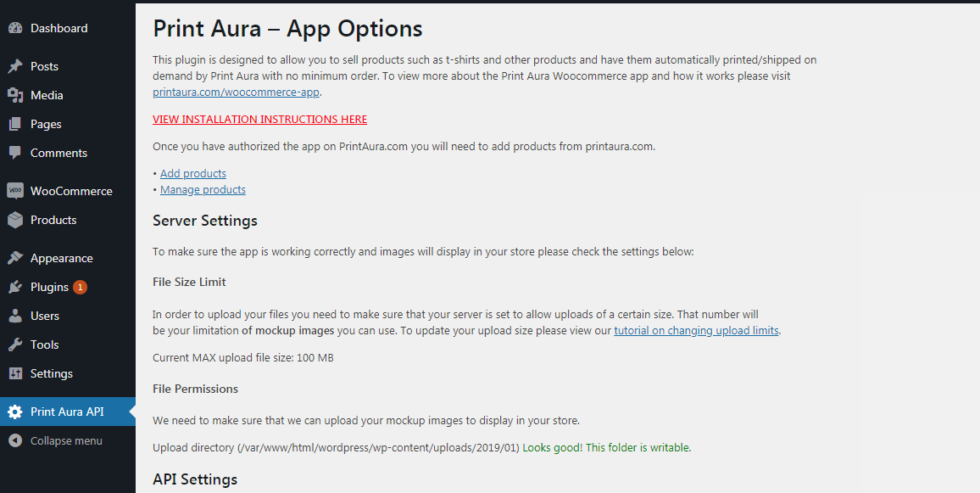Follow the Manage products link
The height and width of the screenshot is (493, 980).
[x=203, y=189]
